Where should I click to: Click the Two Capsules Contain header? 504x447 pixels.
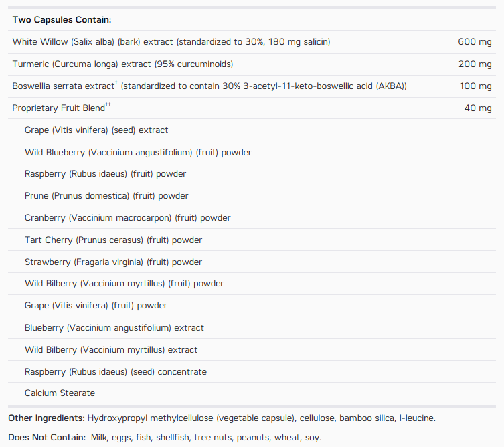62,20
